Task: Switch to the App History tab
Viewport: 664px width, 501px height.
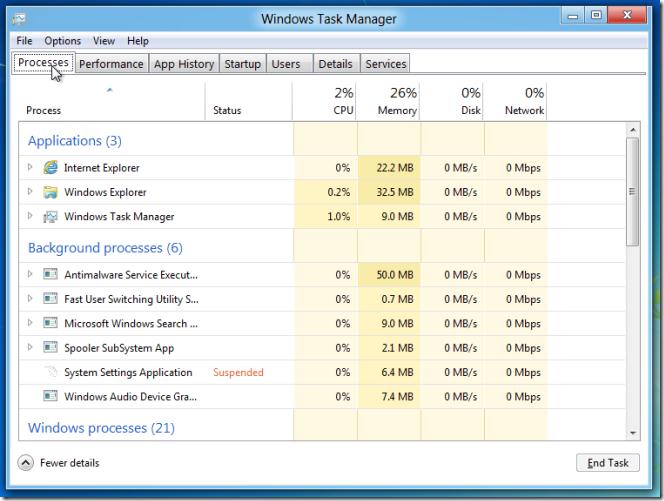Action: coord(184,64)
